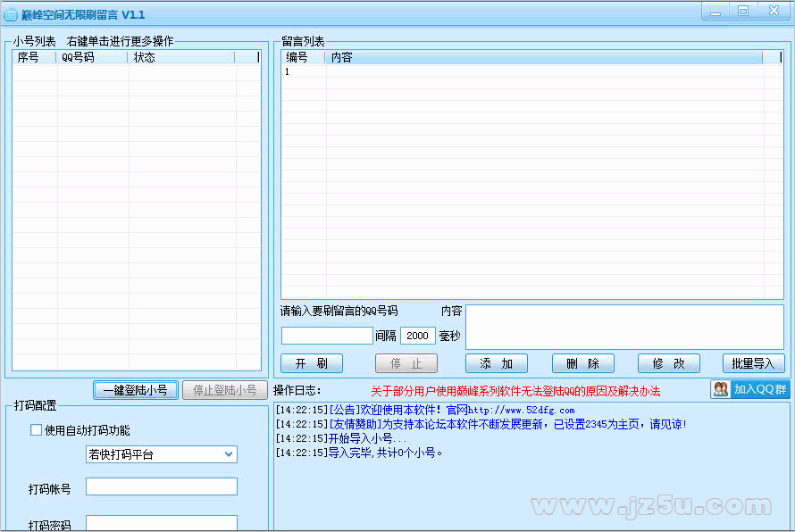Enable 使用自动打码功能 checkbox
Screen dimensions: 795x532
[x=36, y=430]
